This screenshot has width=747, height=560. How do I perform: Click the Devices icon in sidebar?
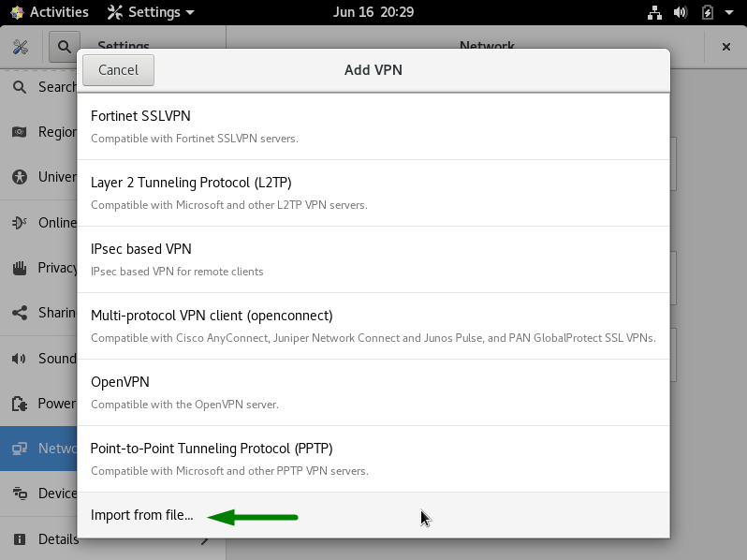pos(19,493)
